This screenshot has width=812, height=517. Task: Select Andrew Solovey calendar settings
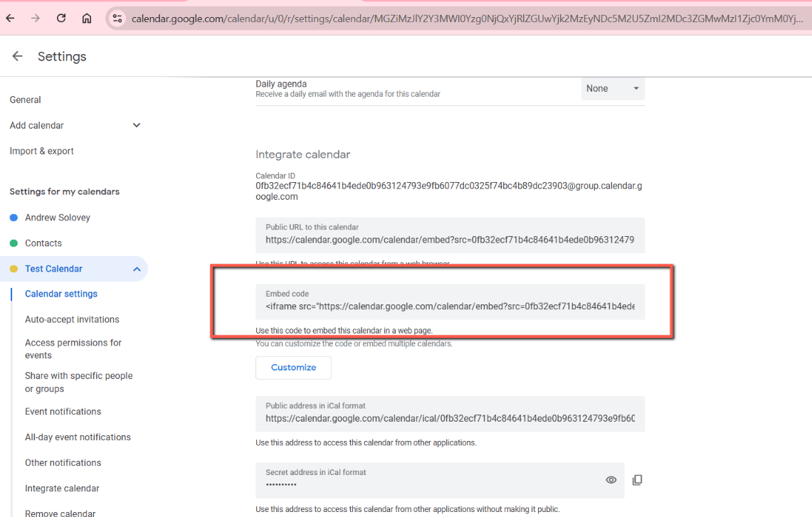[x=58, y=218]
